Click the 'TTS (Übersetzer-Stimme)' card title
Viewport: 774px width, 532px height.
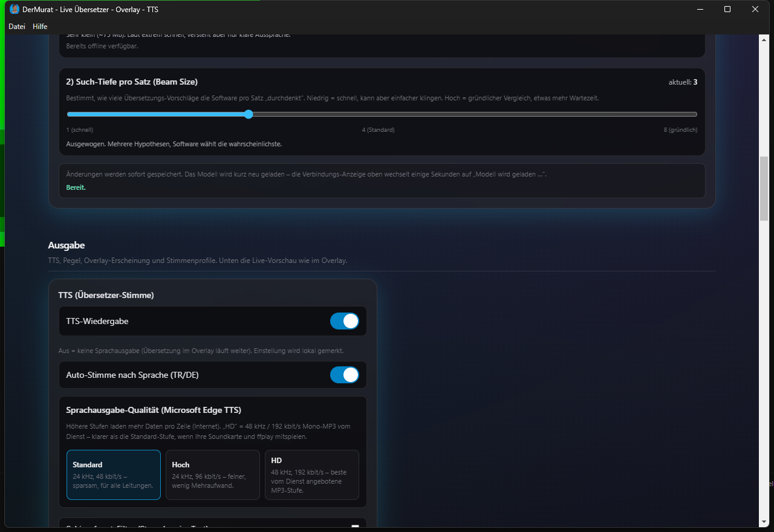point(106,295)
